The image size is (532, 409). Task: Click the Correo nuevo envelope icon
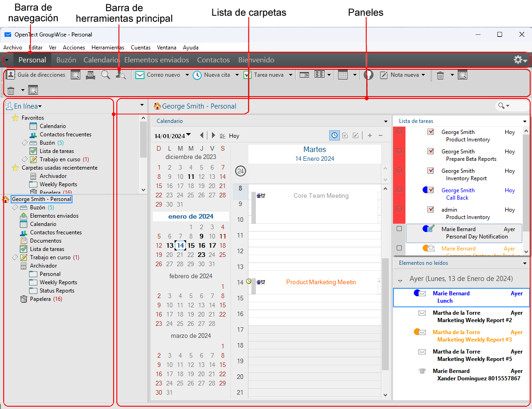pyautogui.click(x=140, y=75)
